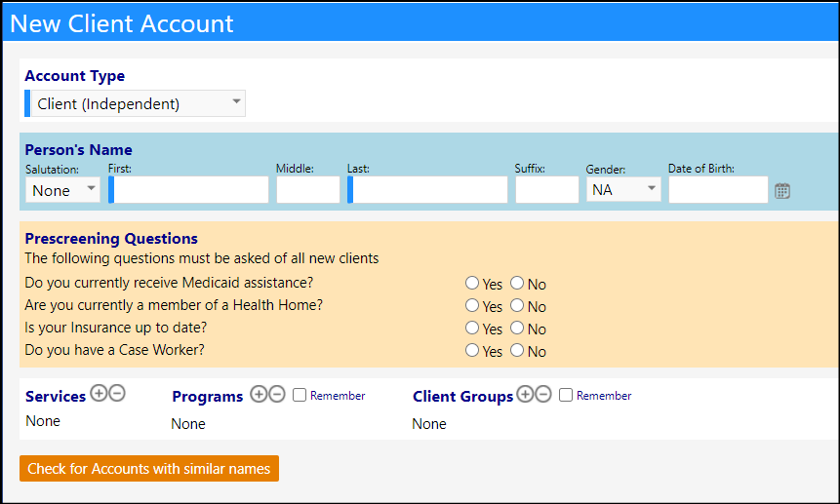The height and width of the screenshot is (504, 840).
Task: Tick the Remember checkbox beside Programs
Action: tap(300, 395)
